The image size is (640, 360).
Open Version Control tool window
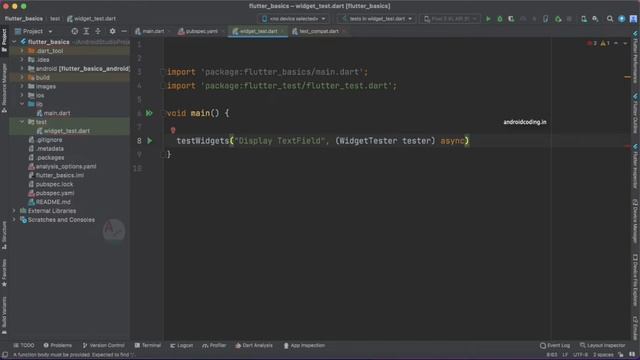tap(103, 345)
